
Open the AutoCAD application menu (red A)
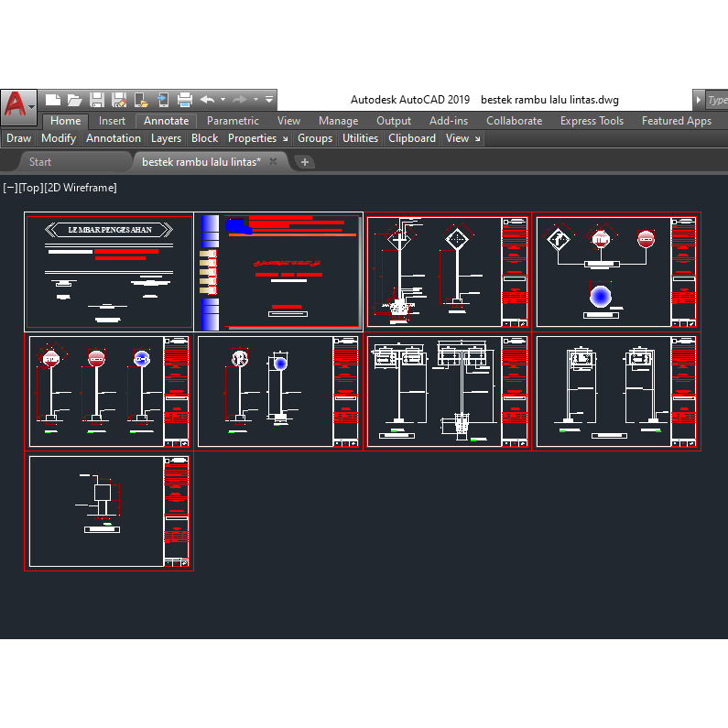click(x=18, y=107)
